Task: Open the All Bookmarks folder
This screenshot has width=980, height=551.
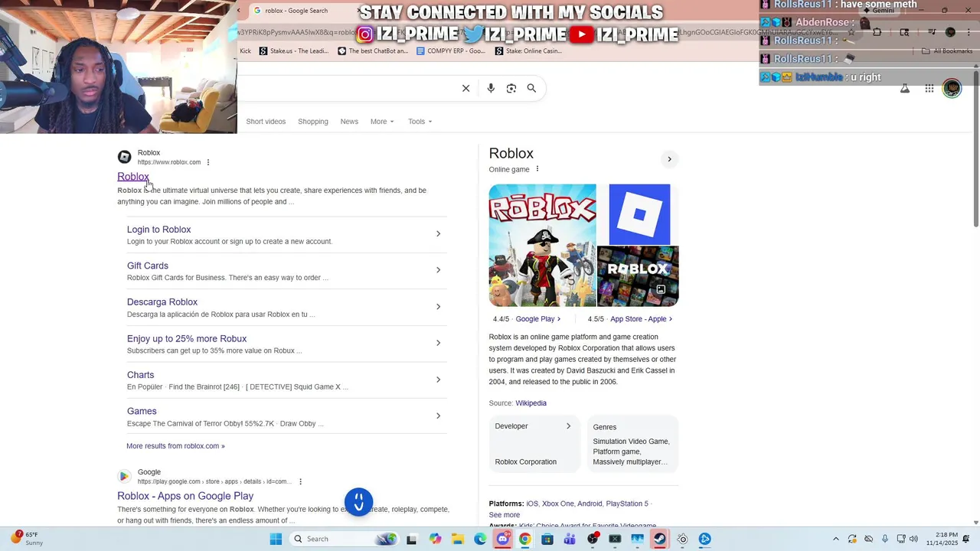Action: point(947,51)
